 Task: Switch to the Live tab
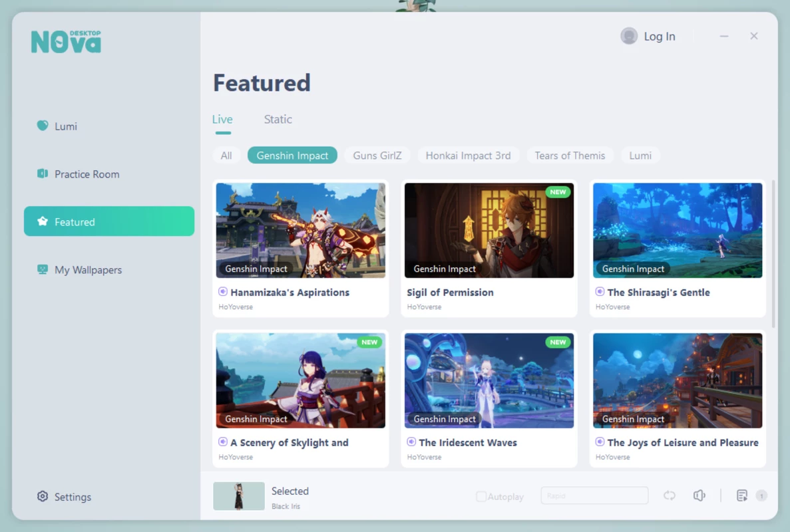(222, 120)
